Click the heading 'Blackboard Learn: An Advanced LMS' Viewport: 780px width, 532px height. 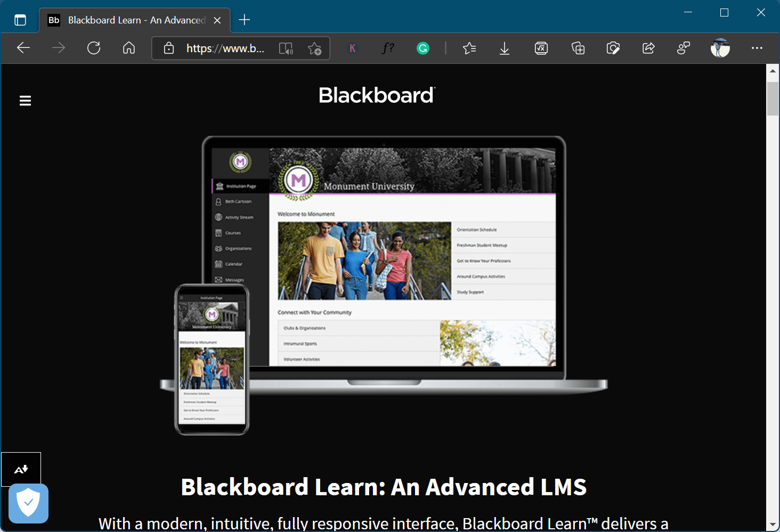coord(384,487)
